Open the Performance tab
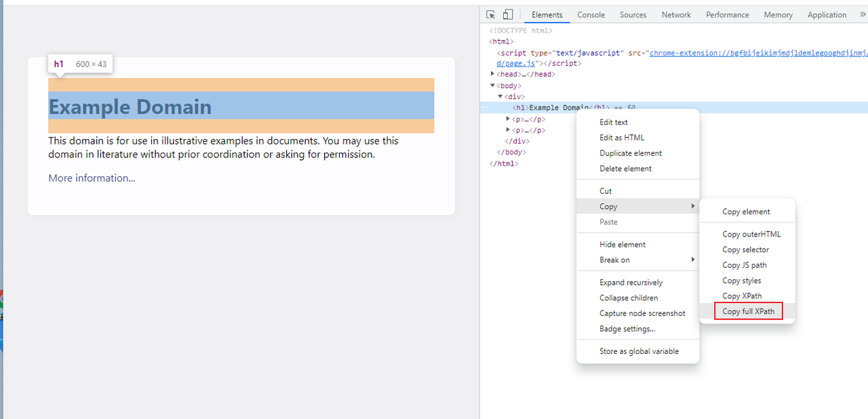Screen dimensions: 868x419 (727, 15)
